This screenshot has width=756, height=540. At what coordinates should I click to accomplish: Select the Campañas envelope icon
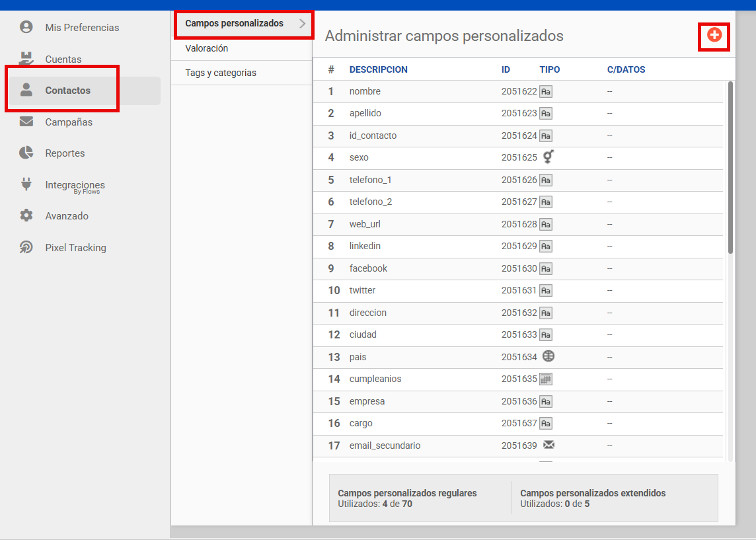pos(26,122)
